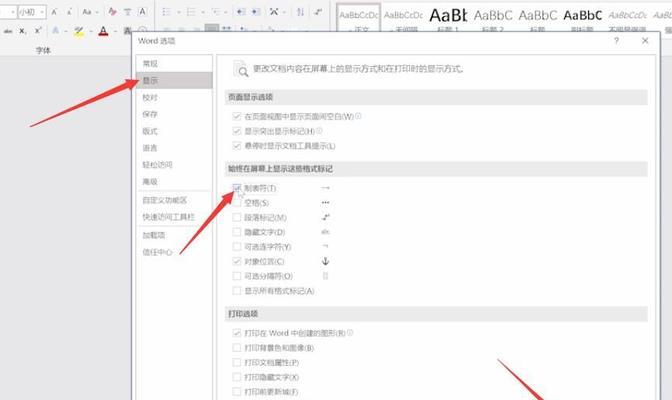
Task: Apply the 标题 1 heading style
Action: (448, 18)
